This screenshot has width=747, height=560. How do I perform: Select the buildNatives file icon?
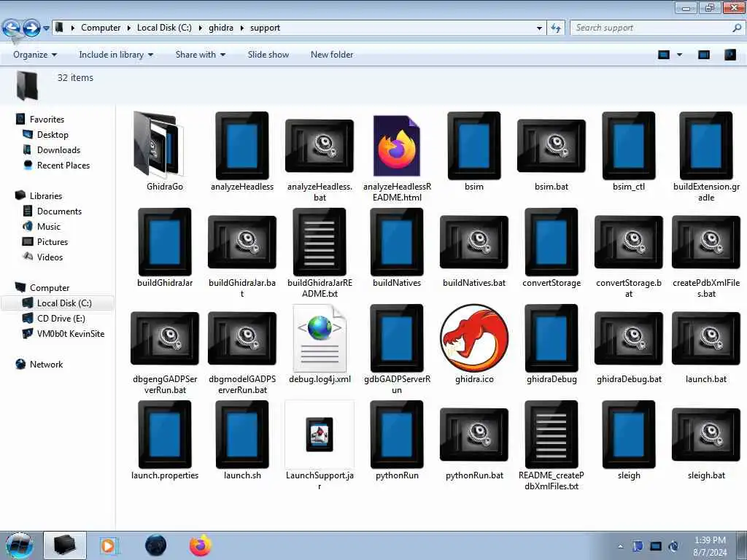pyautogui.click(x=397, y=242)
